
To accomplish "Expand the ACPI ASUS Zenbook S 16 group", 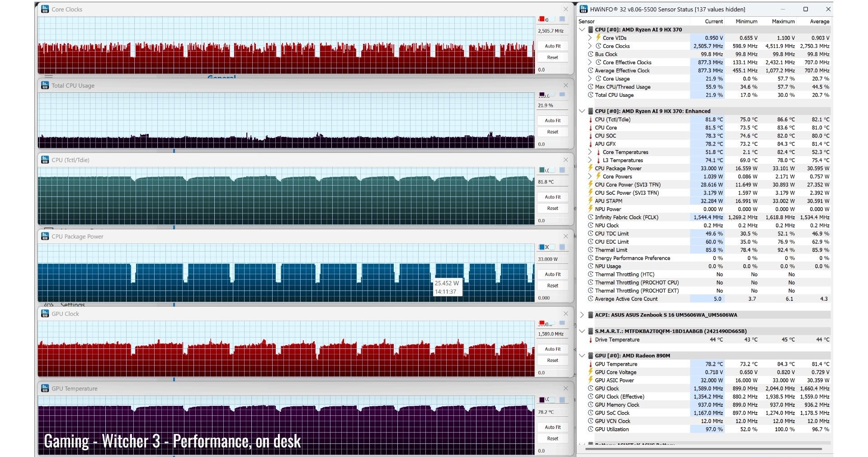I will [582, 315].
